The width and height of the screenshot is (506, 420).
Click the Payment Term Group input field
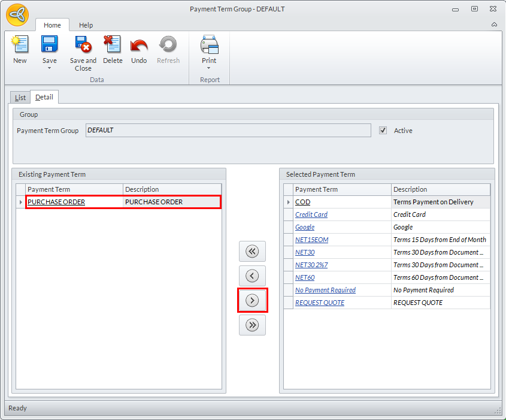click(228, 131)
